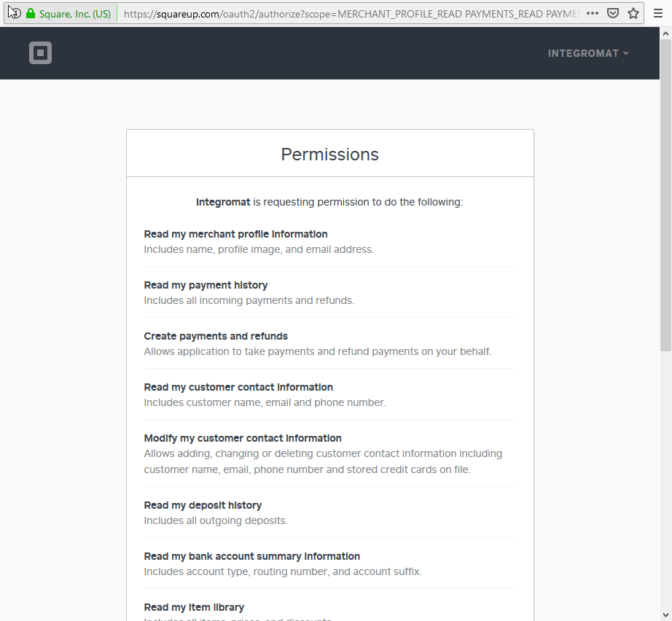Click 'Read my item library' text
The image size is (672, 621).
tap(194, 607)
